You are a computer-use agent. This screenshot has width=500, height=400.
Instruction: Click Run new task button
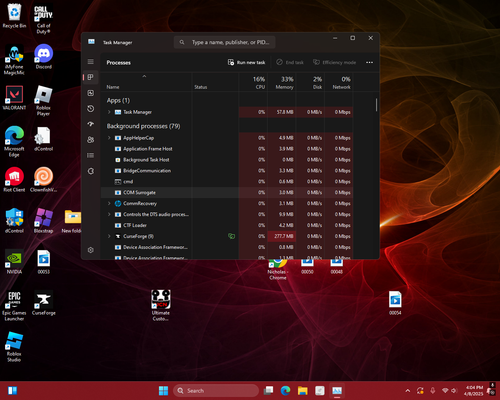coord(246,62)
